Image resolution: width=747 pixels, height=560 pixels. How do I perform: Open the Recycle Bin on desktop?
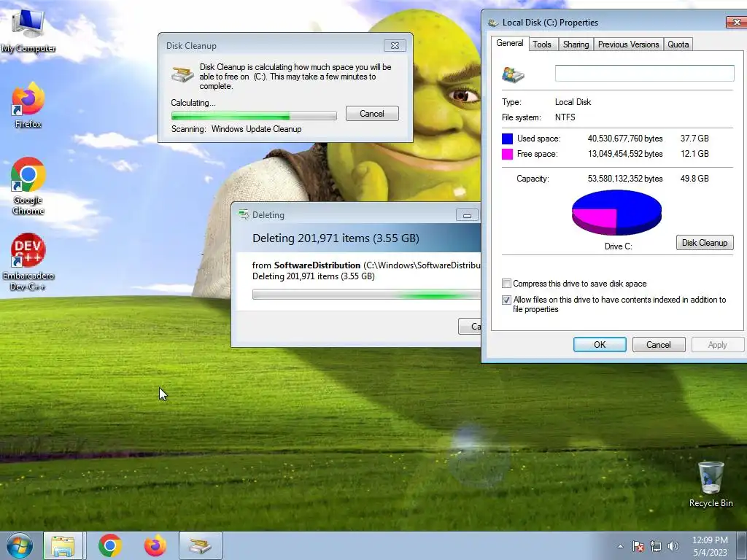point(711,484)
